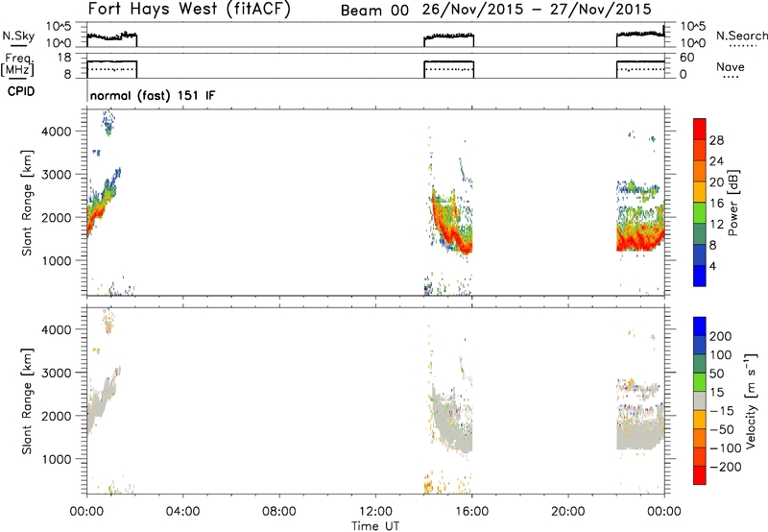Click the power panel 'Slant Range [km]' label

[27, 203]
